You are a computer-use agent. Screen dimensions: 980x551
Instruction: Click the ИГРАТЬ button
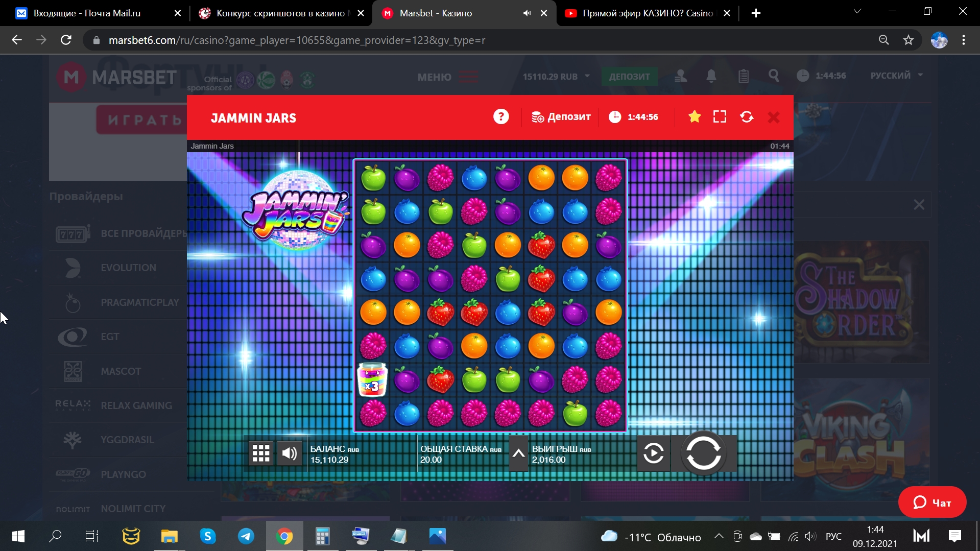[142, 120]
